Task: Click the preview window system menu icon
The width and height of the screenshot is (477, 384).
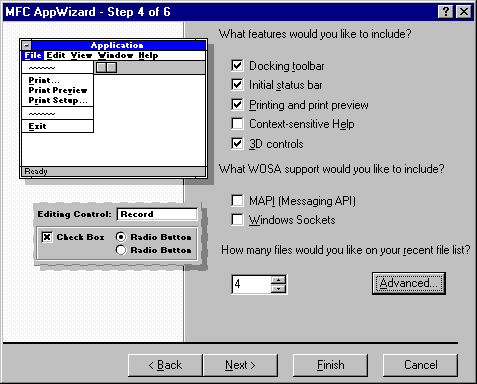Action: 26,45
